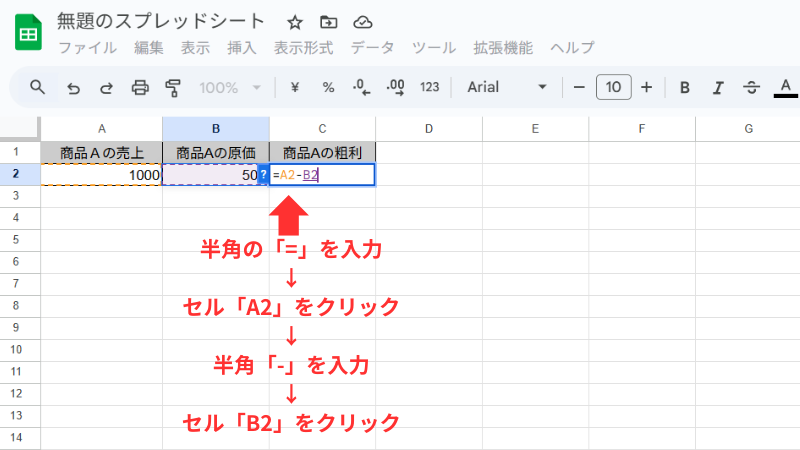Toggle italic formatting
The height and width of the screenshot is (450, 800).
[x=718, y=88]
